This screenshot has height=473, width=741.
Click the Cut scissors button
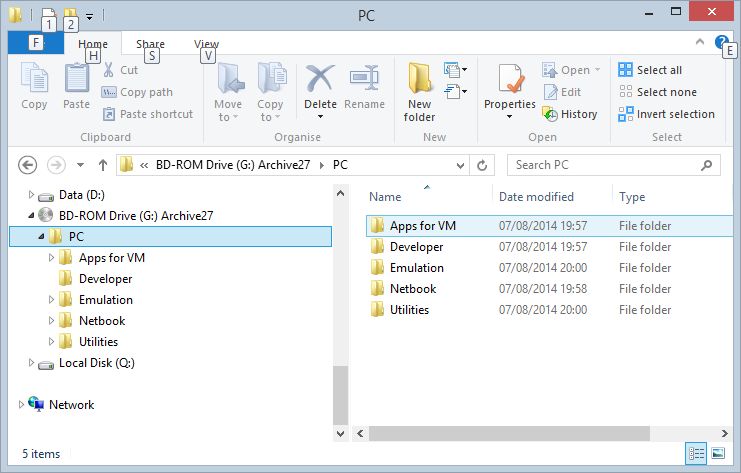[x=120, y=70]
